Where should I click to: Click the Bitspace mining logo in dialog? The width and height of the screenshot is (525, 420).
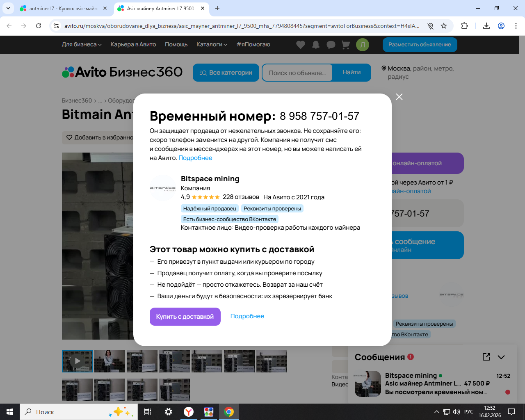163,188
